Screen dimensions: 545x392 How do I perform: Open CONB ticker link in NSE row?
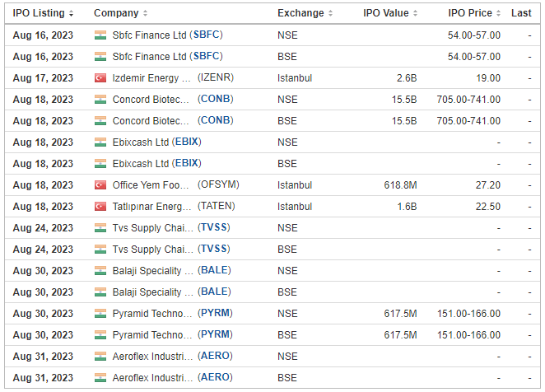(x=216, y=99)
